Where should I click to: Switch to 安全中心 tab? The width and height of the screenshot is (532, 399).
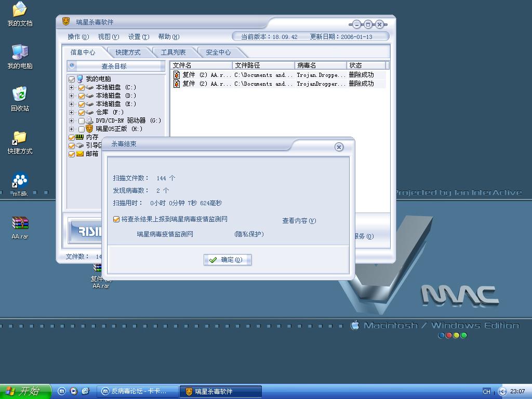(x=218, y=52)
